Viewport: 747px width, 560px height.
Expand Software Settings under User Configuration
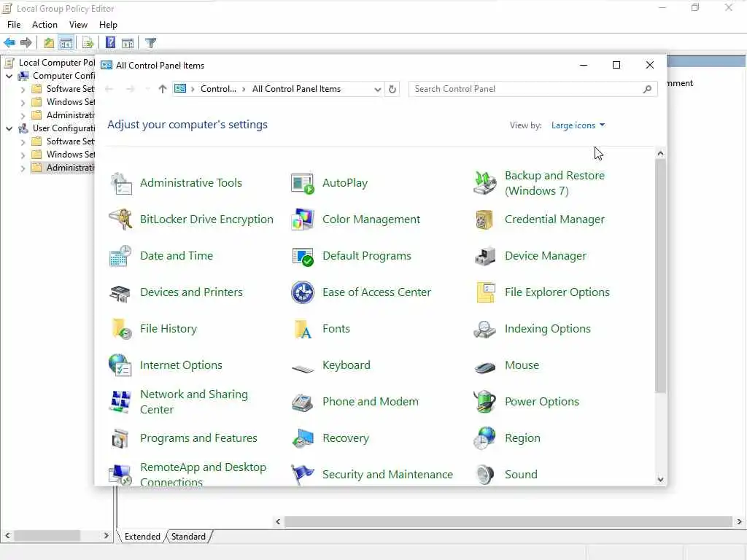[x=23, y=142]
